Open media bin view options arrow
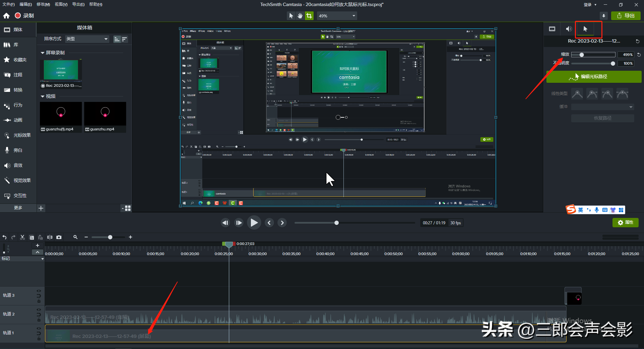Image resolution: width=644 pixels, height=349 pixels. tap(122, 209)
